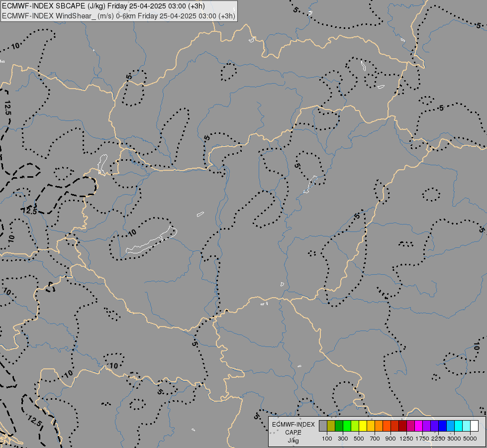
Task: Click the dark green legend swatch
Action: [339, 426]
